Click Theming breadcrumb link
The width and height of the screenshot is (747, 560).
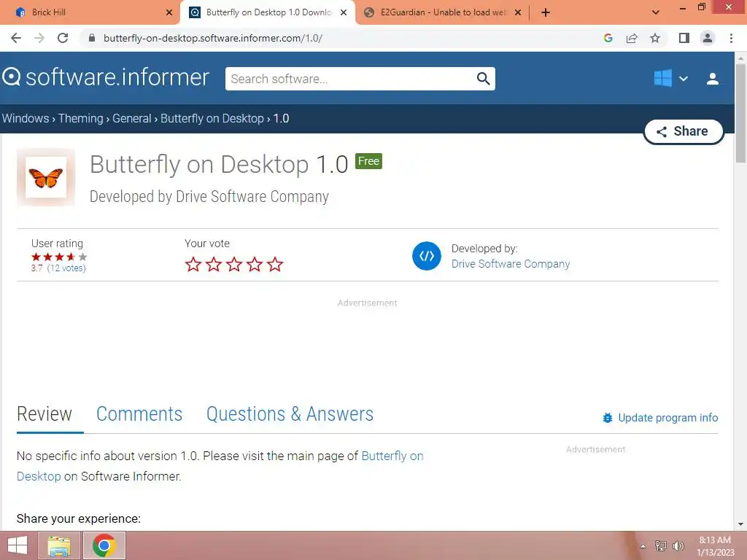(x=80, y=118)
